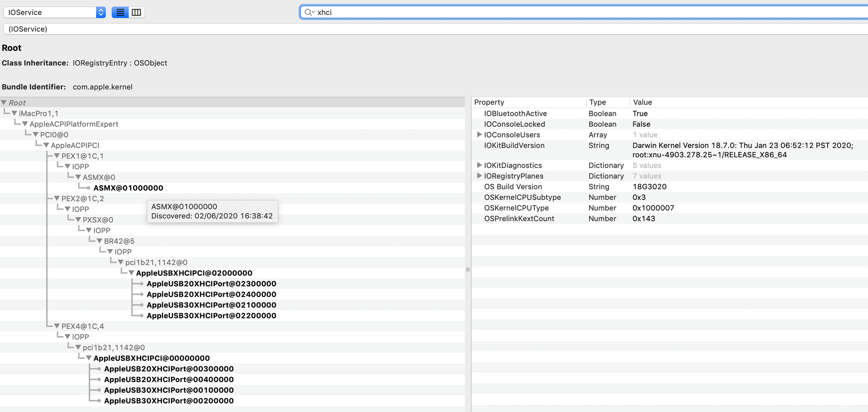Expand the IORegistryPlanes dictionary
Screen dimensions: 868x412
pyautogui.click(x=479, y=176)
